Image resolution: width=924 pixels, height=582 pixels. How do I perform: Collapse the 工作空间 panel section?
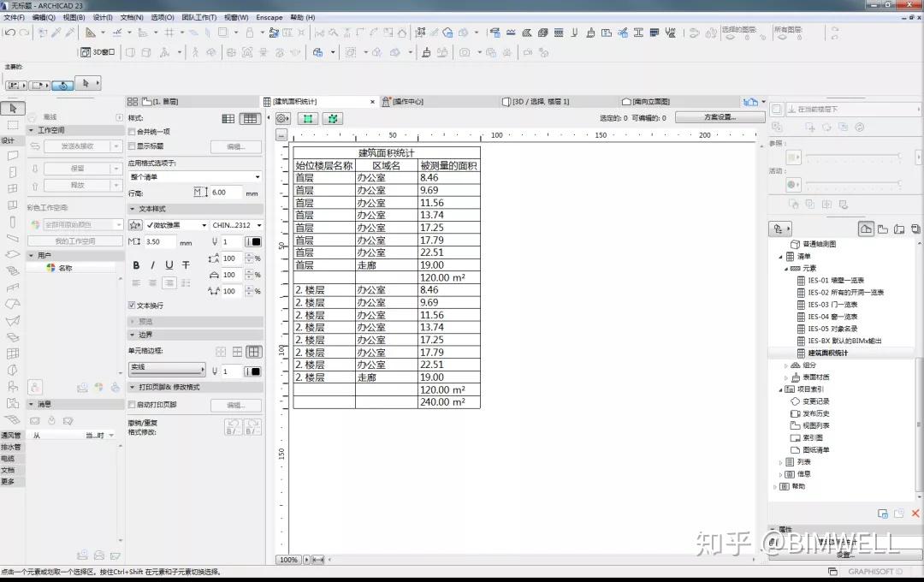[x=32, y=130]
